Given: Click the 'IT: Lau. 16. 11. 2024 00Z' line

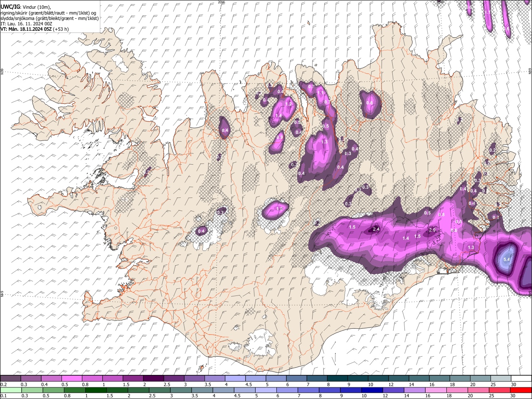Looking at the screenshot, I should [26, 24].
